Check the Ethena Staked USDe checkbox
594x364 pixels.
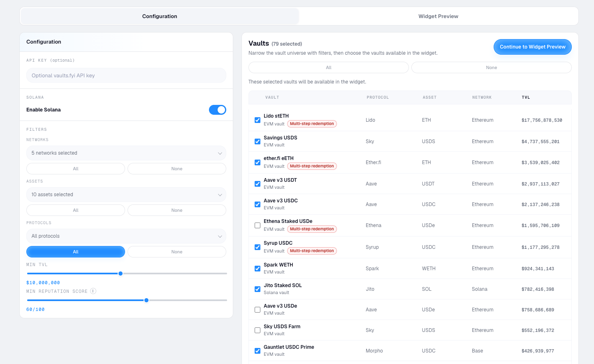[x=258, y=225]
